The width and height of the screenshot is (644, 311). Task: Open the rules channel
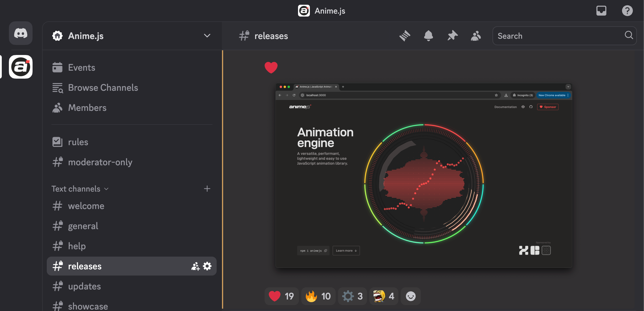132,142
